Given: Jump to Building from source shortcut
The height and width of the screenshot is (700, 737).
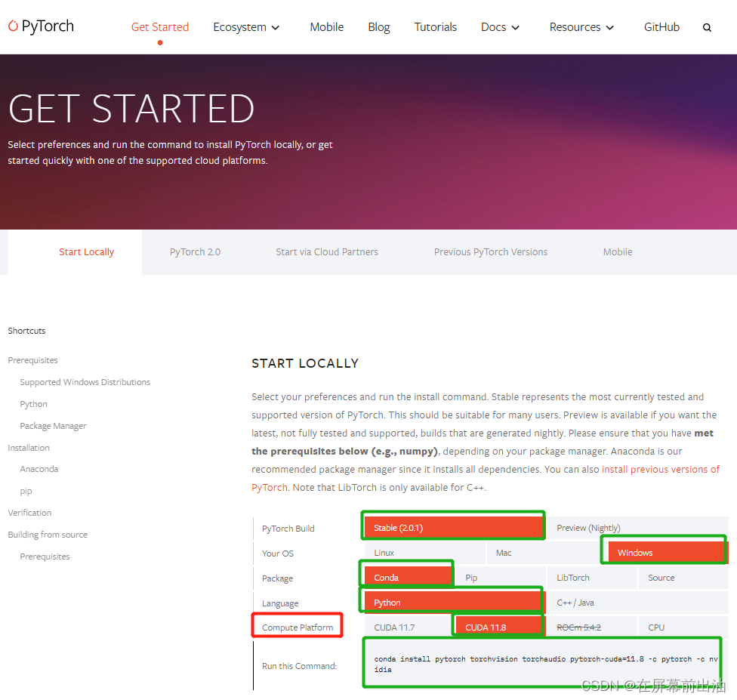Looking at the screenshot, I should (48, 535).
